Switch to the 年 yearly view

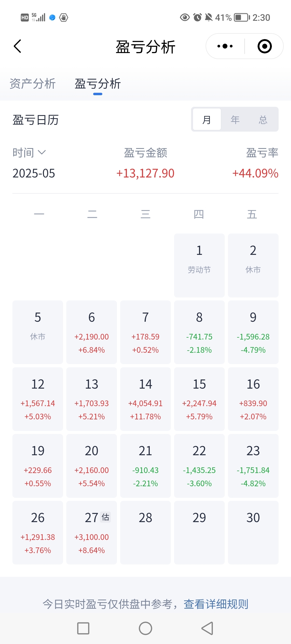click(x=235, y=119)
